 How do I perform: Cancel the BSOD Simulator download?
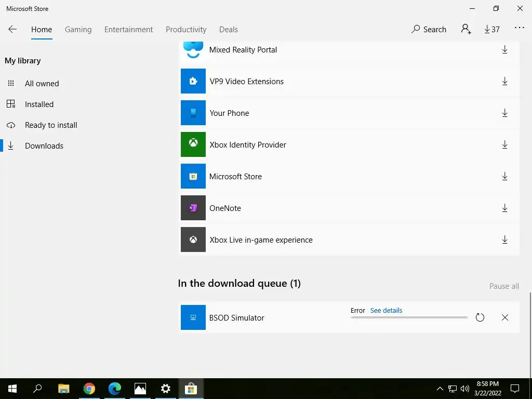tap(505, 317)
